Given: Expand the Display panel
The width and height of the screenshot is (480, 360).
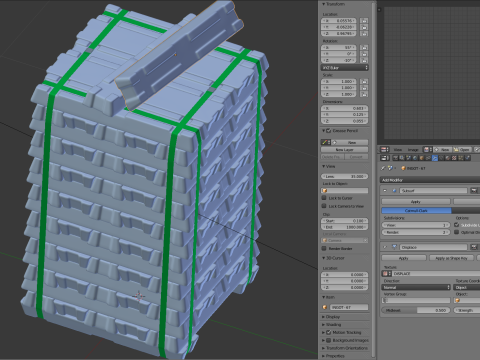Looking at the screenshot, I should [324, 317].
